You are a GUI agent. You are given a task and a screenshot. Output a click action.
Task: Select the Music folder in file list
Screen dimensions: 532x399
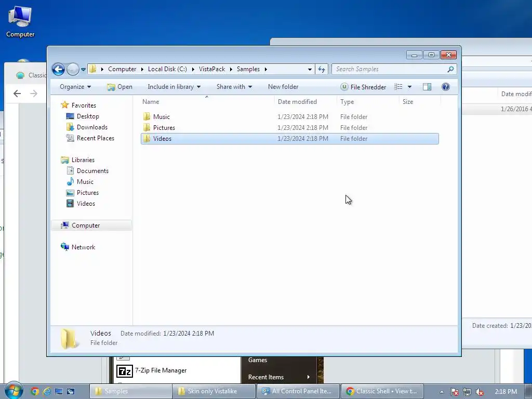coord(290,117)
